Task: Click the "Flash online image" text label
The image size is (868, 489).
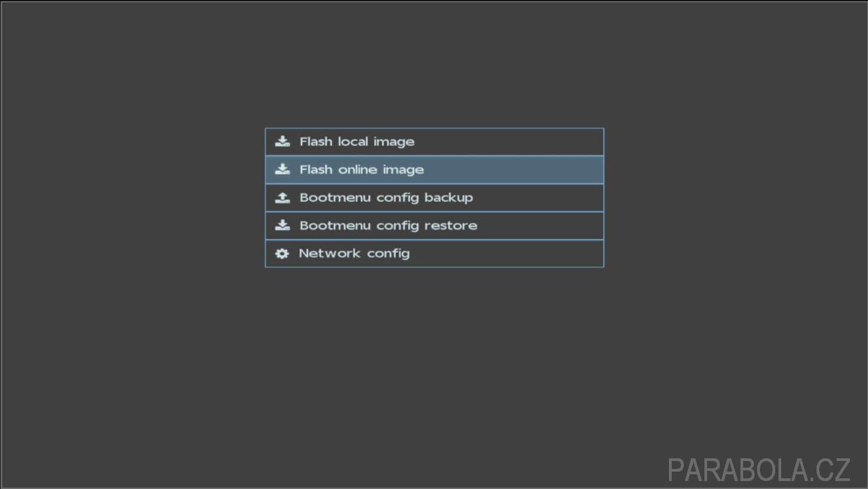Action: (x=362, y=170)
